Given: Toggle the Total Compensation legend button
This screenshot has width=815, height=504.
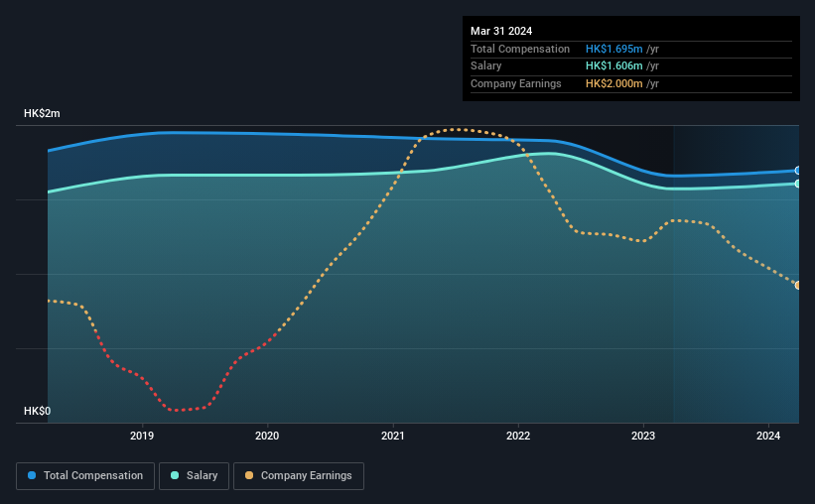Looking at the screenshot, I should click(x=85, y=476).
